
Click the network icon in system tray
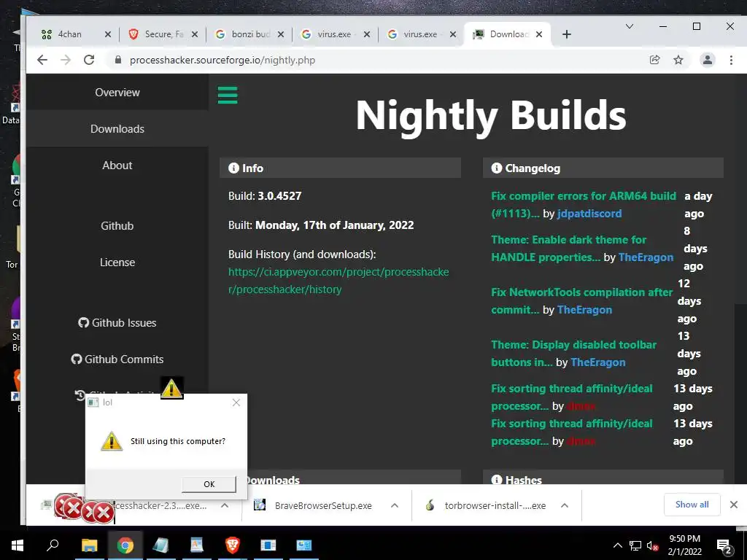tap(635, 545)
